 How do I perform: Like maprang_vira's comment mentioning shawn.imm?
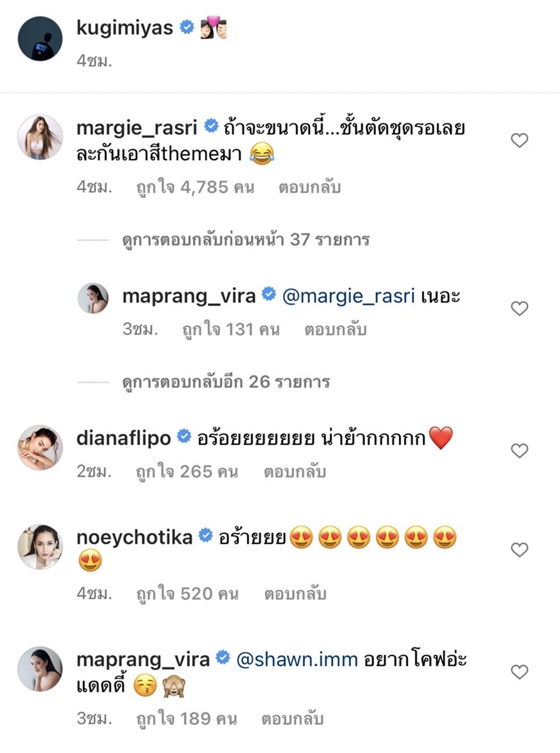(519, 672)
